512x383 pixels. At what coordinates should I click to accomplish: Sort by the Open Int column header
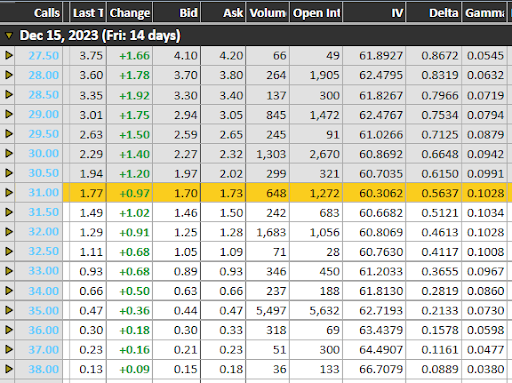[x=316, y=13]
